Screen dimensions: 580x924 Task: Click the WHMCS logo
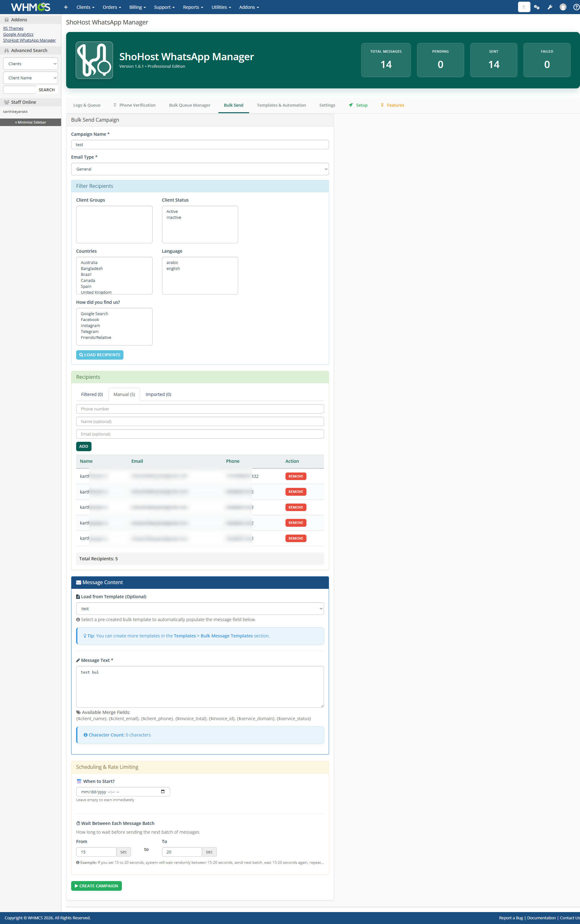tap(30, 7)
